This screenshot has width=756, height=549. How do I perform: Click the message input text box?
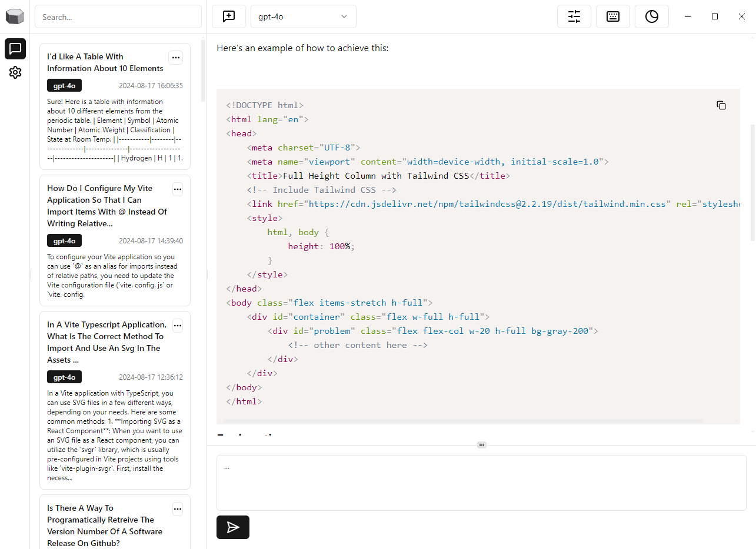click(x=481, y=483)
